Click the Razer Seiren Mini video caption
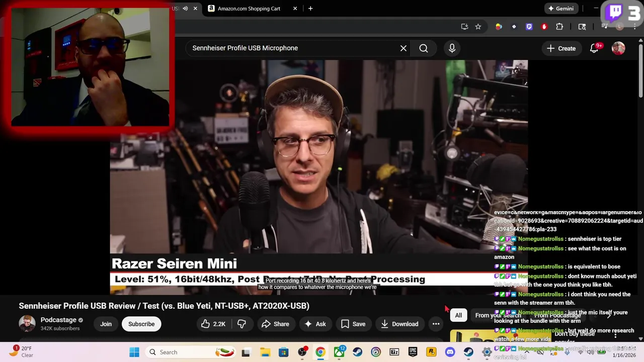This screenshot has height=362, width=644. 174,263
